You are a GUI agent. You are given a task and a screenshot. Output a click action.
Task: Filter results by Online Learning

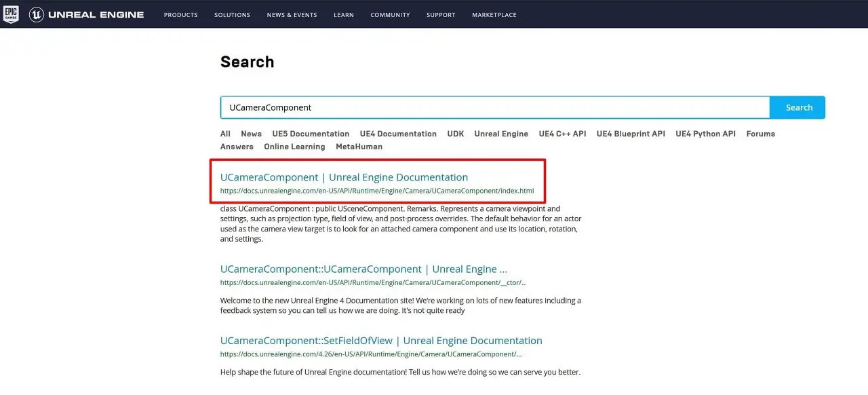tap(294, 147)
